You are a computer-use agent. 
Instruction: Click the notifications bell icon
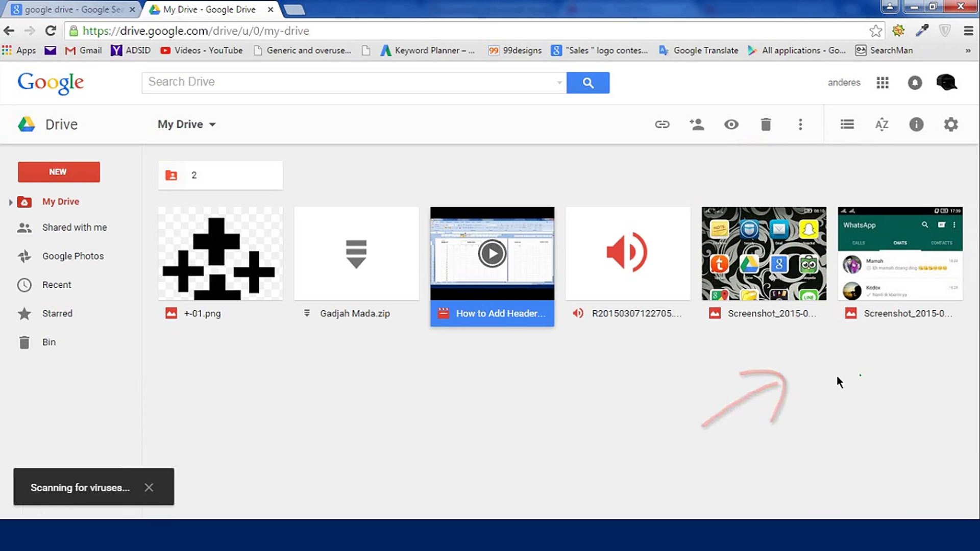tap(915, 83)
